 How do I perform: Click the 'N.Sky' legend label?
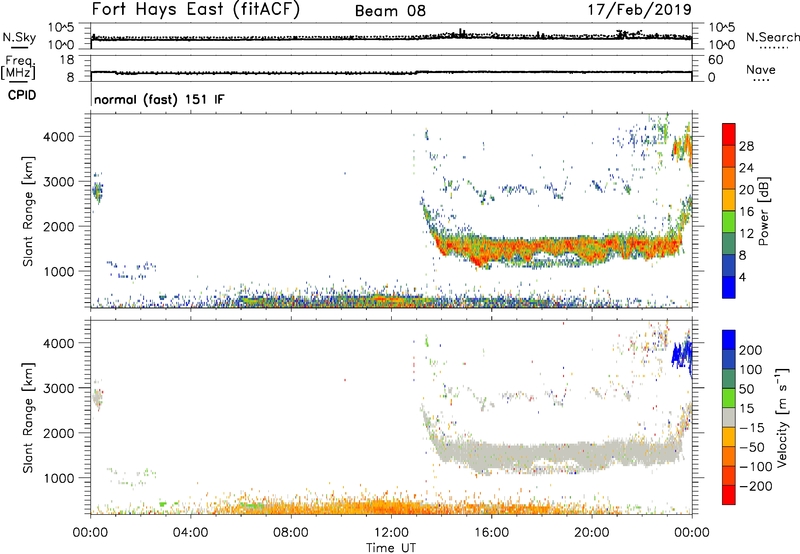[x=19, y=38]
